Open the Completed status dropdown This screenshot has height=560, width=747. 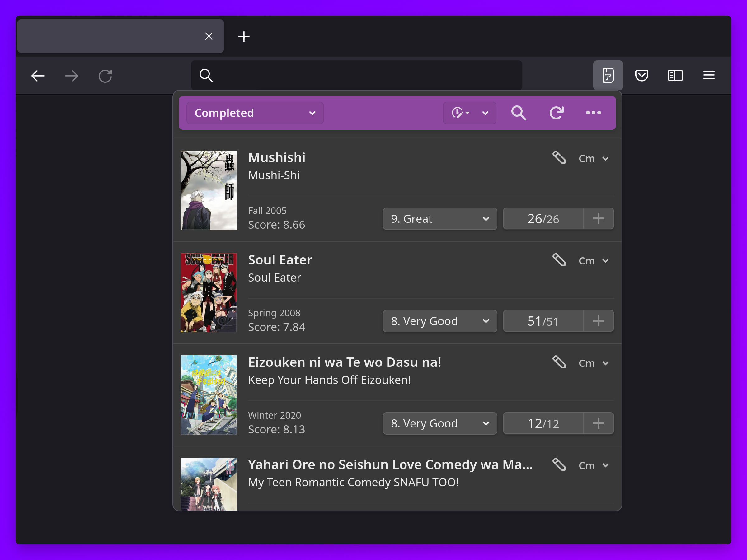click(255, 113)
